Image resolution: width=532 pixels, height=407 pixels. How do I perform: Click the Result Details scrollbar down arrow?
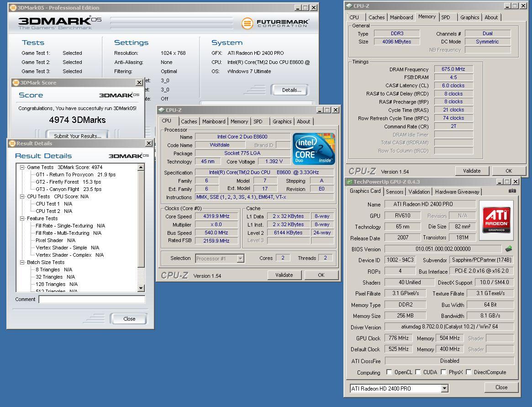pyautogui.click(x=141, y=288)
